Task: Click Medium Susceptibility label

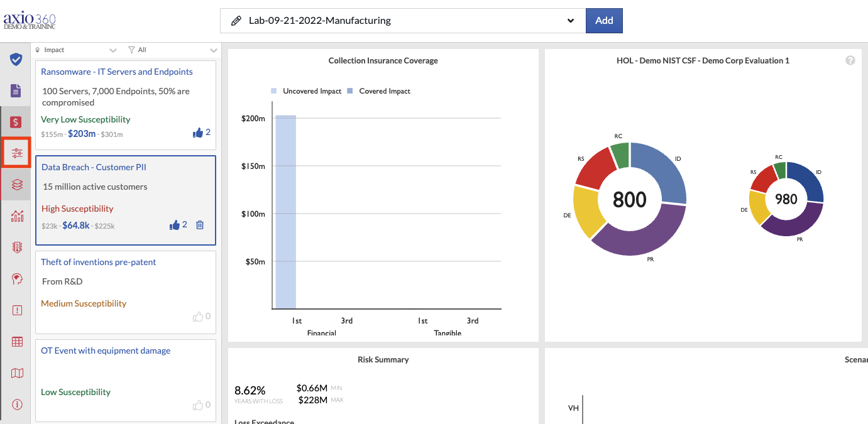Action: click(x=84, y=303)
